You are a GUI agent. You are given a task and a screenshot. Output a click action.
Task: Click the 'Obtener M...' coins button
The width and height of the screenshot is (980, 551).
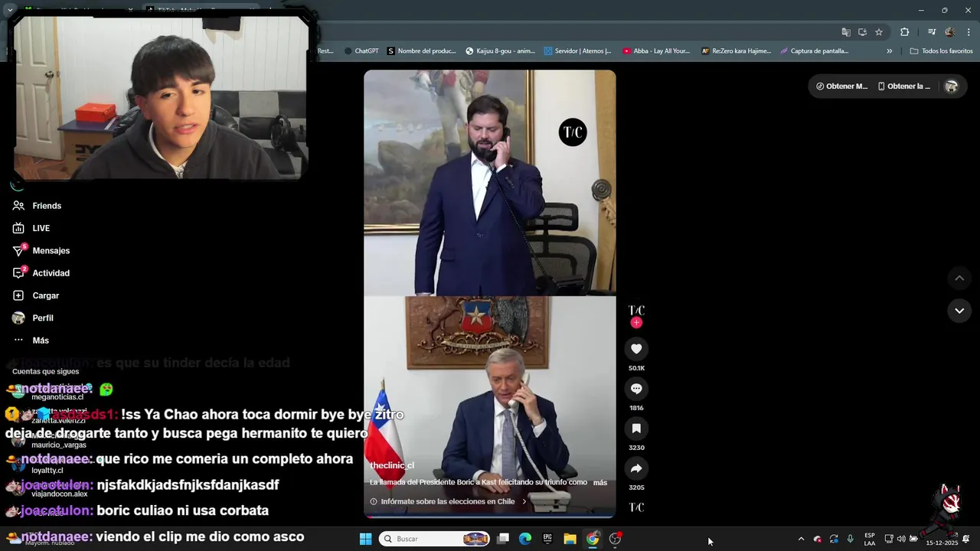click(x=842, y=86)
